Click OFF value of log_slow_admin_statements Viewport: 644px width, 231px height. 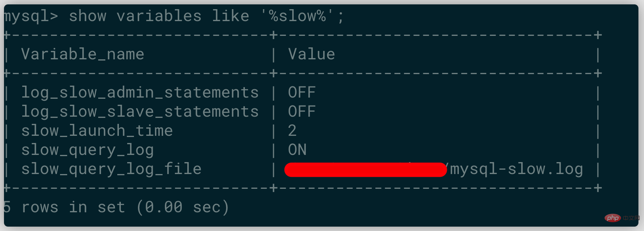302,92
